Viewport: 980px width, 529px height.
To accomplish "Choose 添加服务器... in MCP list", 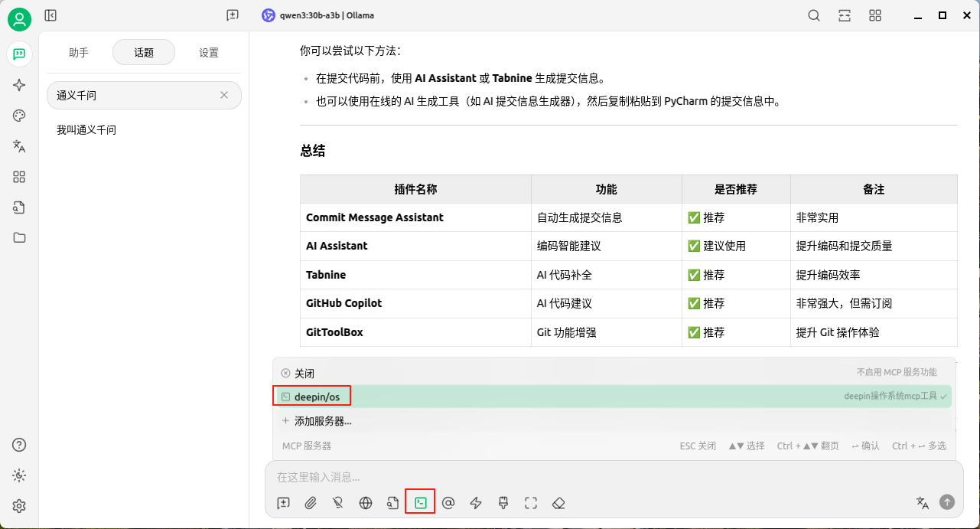I will (614, 421).
